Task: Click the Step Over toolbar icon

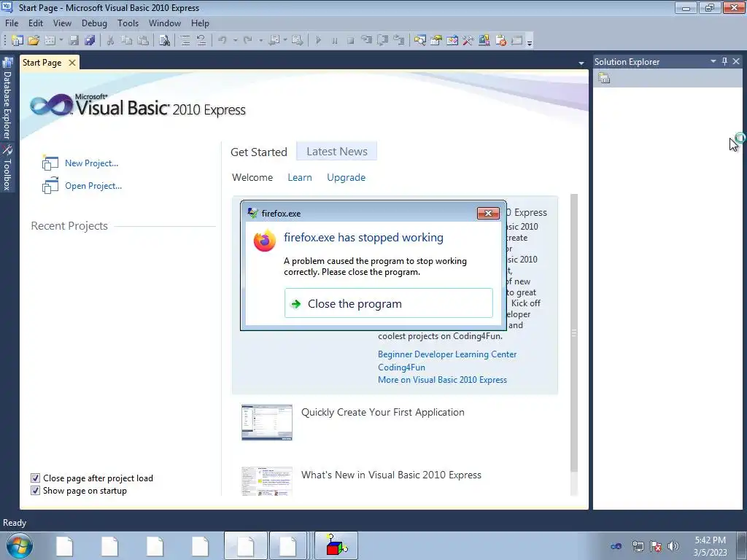Action: (382, 41)
